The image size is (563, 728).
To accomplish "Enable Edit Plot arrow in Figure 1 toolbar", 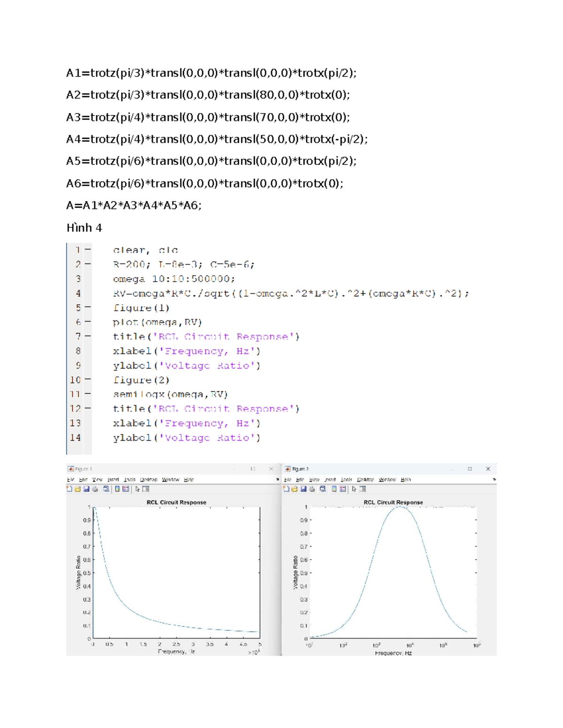I will click(x=137, y=489).
